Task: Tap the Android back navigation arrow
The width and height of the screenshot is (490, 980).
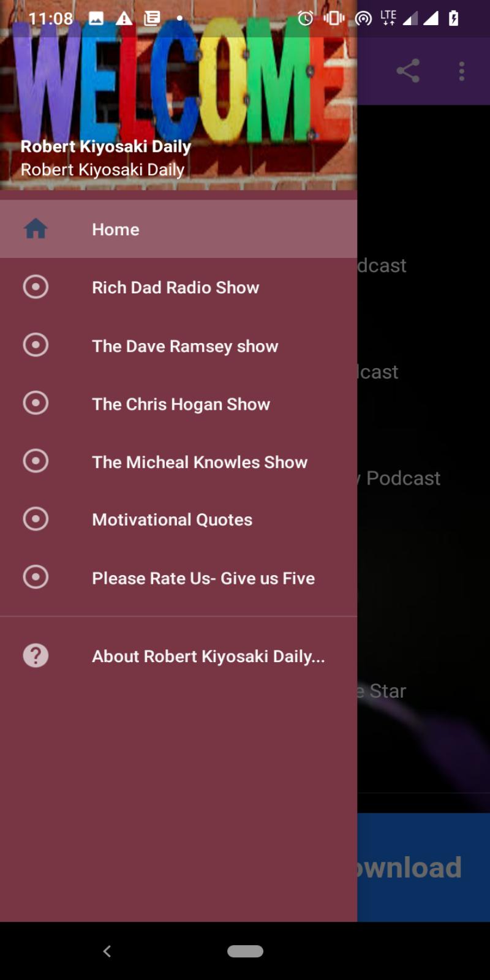Action: pos(107,951)
